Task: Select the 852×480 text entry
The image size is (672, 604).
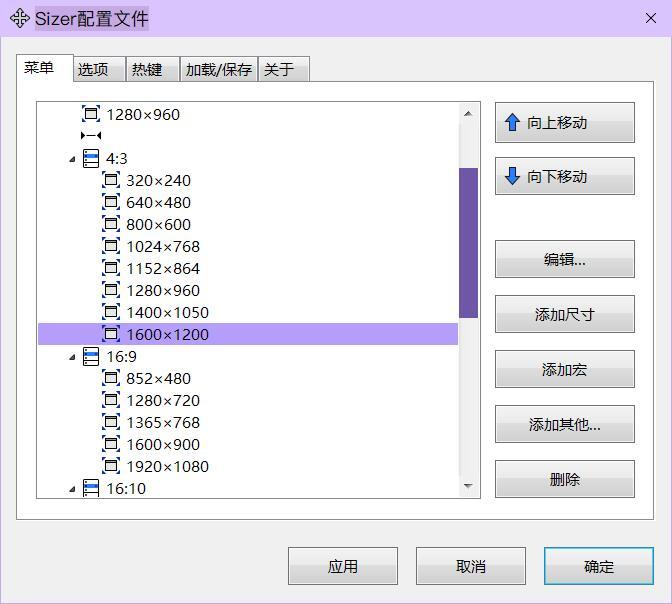Action: click(x=159, y=379)
